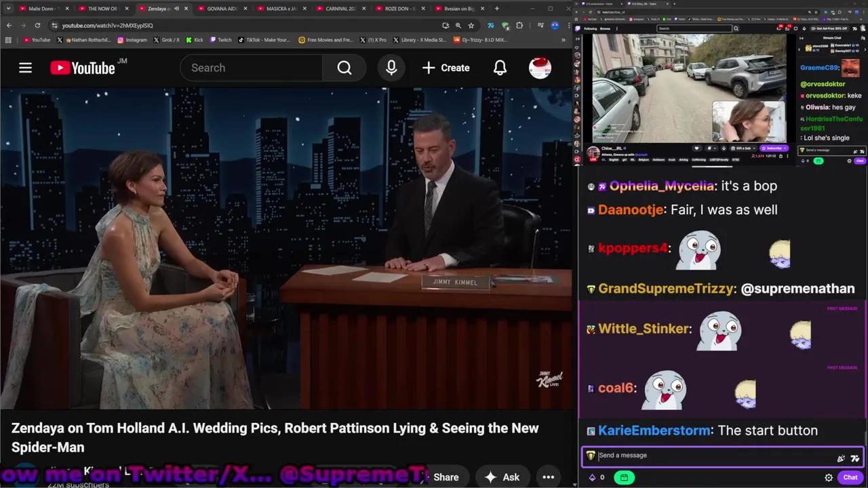Go back in browser history
The image size is (868, 488).
(9, 25)
